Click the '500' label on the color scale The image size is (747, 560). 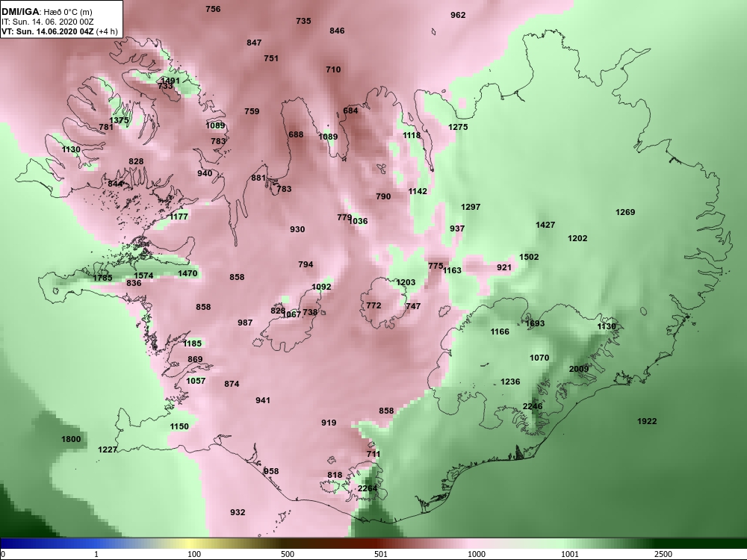click(x=288, y=554)
